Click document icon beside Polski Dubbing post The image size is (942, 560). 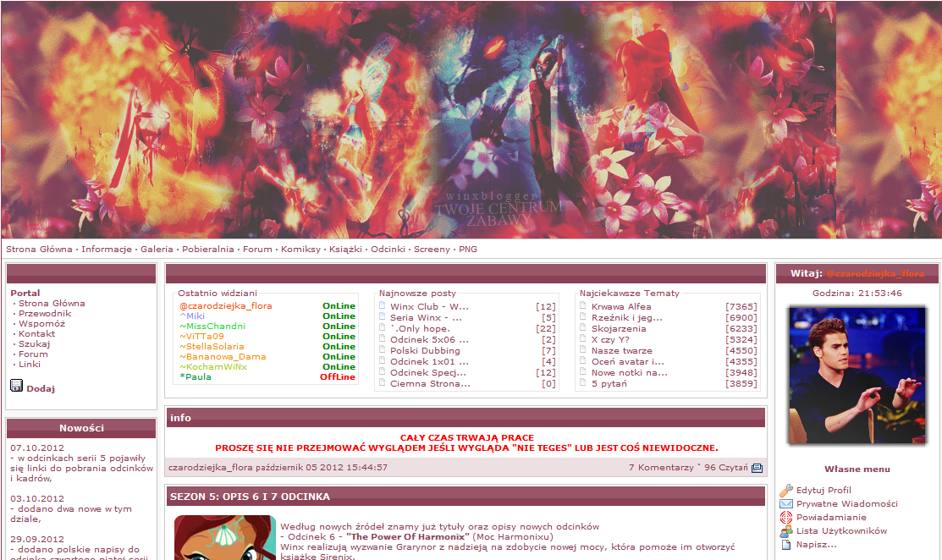click(382, 349)
